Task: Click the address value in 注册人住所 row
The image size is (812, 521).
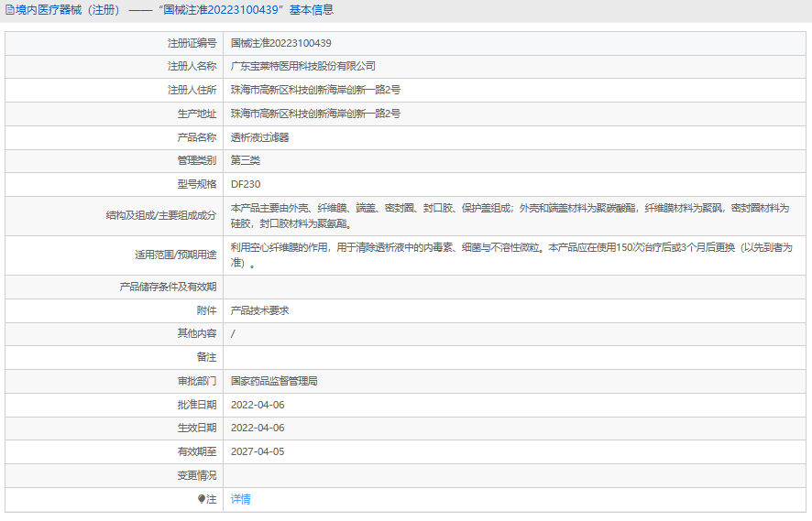Action: click(x=315, y=90)
